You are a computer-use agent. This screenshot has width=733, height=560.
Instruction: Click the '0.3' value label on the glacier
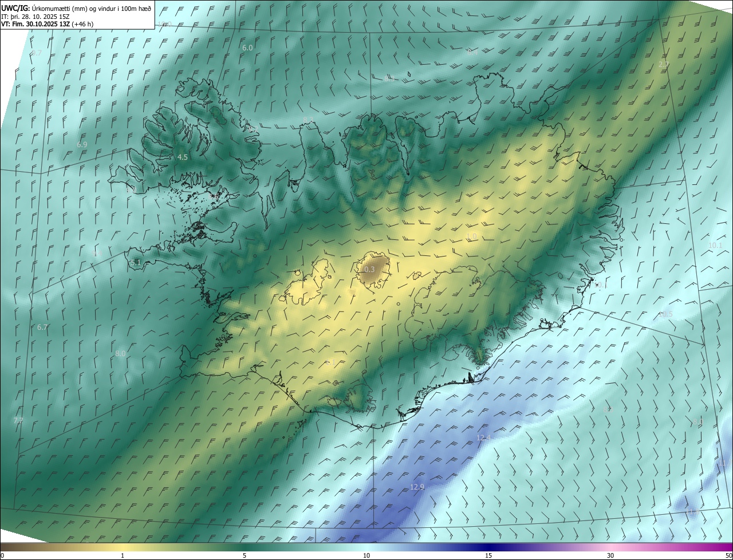pyautogui.click(x=369, y=269)
